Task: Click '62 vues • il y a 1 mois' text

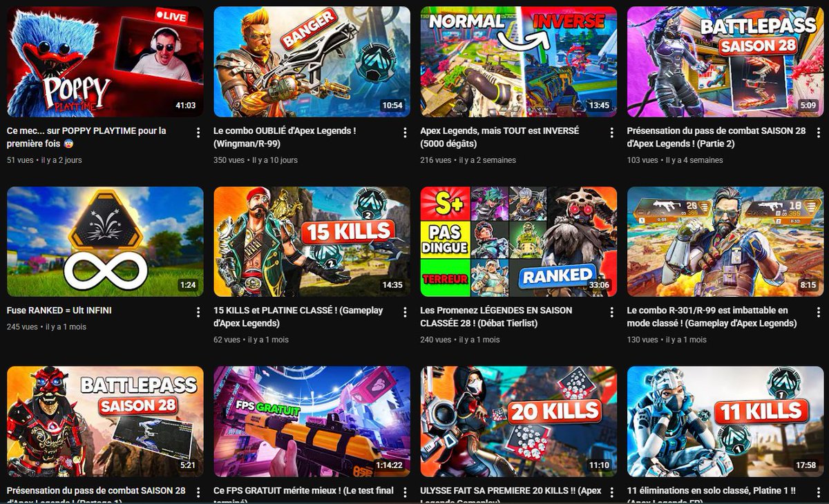Action: pos(251,340)
